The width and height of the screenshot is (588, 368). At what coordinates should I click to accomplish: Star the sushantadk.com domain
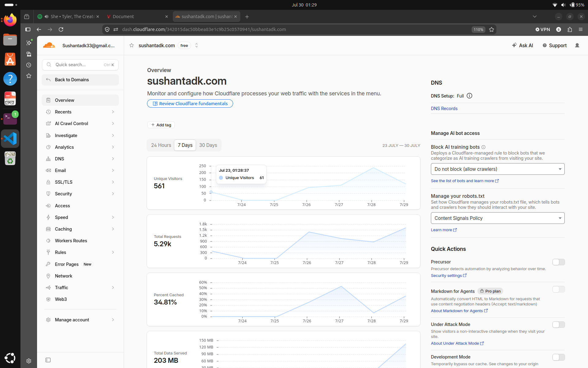coord(132,45)
